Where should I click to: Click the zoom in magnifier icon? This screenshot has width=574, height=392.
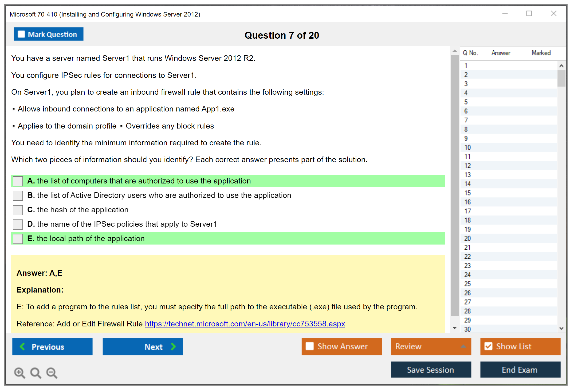tap(19, 372)
